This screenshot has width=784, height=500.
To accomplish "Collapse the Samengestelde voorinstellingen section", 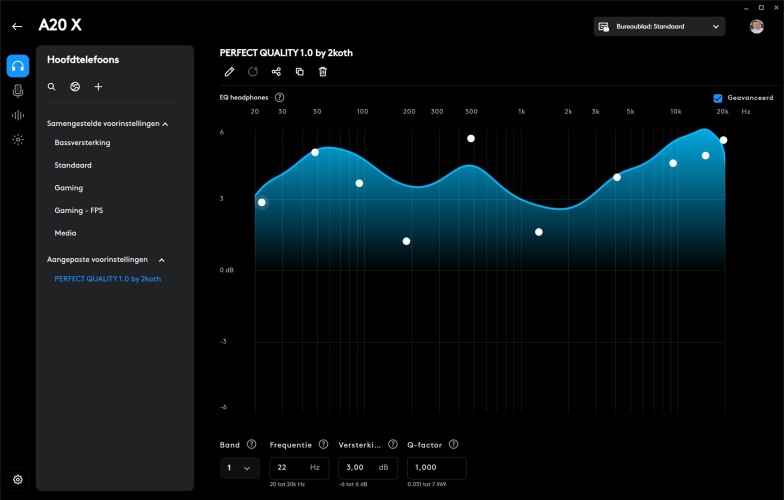I will tap(165, 124).
